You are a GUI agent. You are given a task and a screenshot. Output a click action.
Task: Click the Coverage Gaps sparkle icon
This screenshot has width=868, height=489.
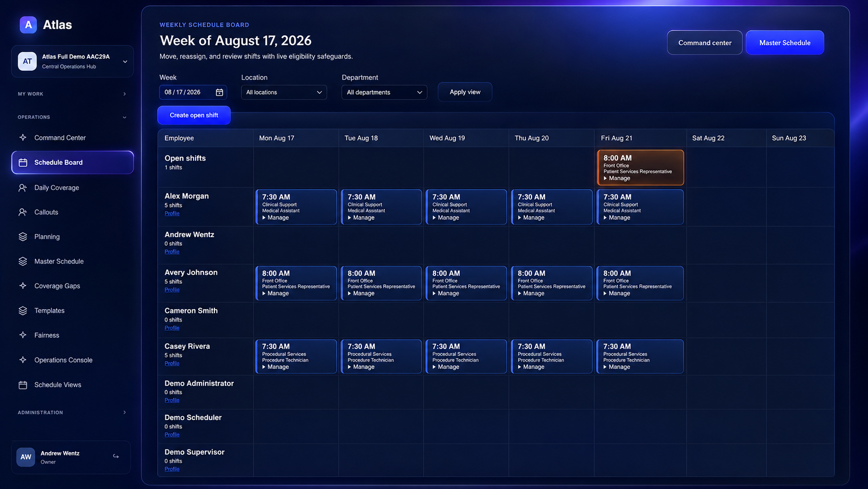pyautogui.click(x=23, y=286)
